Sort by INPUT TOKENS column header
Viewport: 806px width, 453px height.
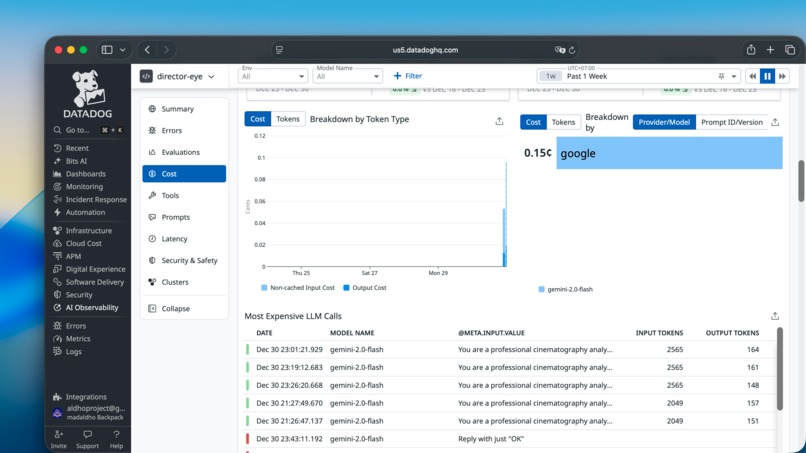tap(660, 333)
